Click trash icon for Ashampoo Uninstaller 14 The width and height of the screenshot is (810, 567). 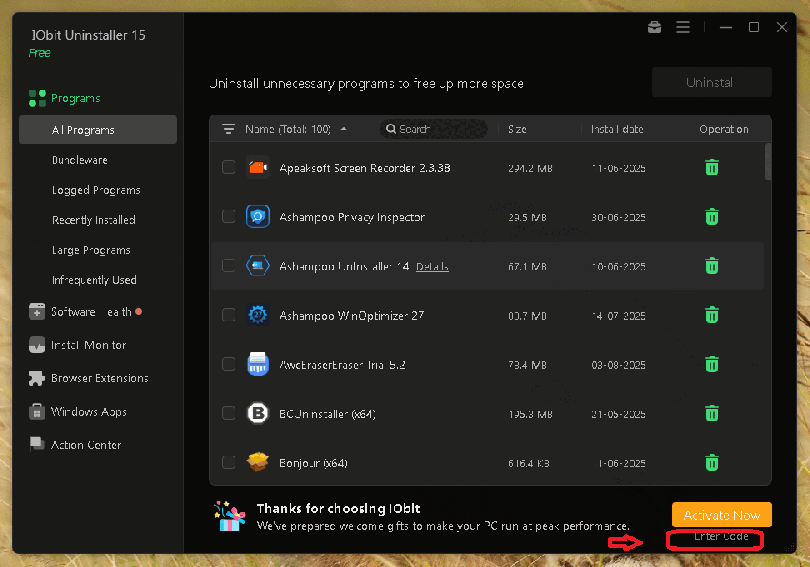point(712,265)
